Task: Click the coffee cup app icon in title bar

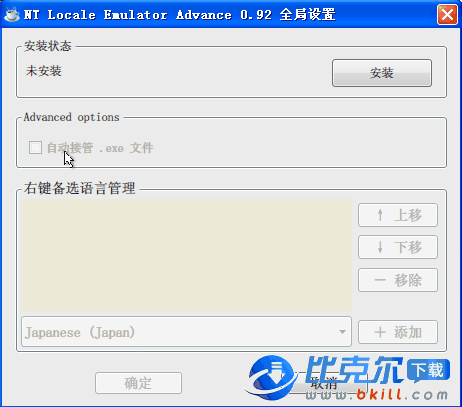Action: pos(12,14)
